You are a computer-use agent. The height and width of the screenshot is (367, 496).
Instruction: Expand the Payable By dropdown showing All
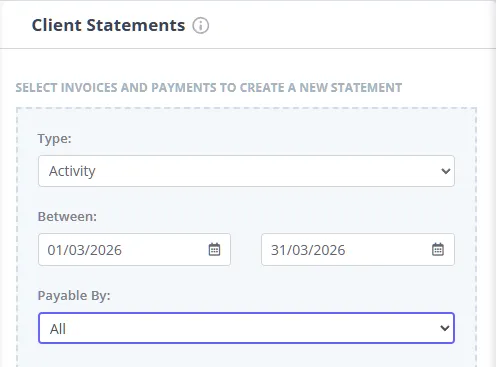point(246,328)
